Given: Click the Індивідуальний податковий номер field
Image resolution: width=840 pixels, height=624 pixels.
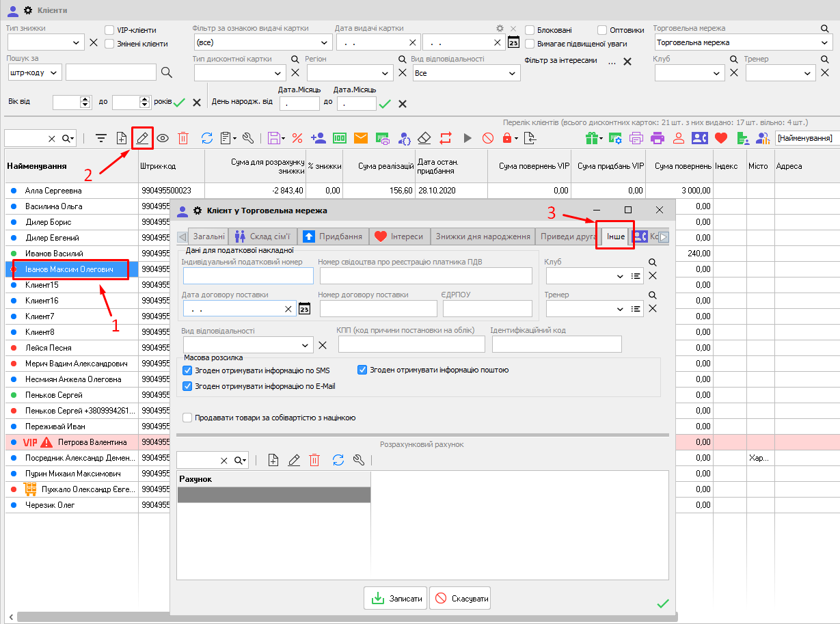Looking at the screenshot, I should tap(248, 275).
